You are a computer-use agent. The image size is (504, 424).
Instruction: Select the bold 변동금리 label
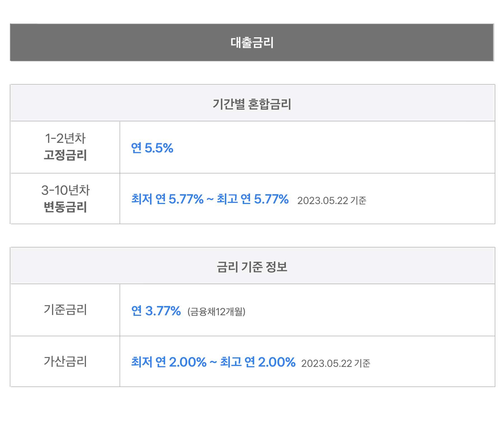point(65,207)
